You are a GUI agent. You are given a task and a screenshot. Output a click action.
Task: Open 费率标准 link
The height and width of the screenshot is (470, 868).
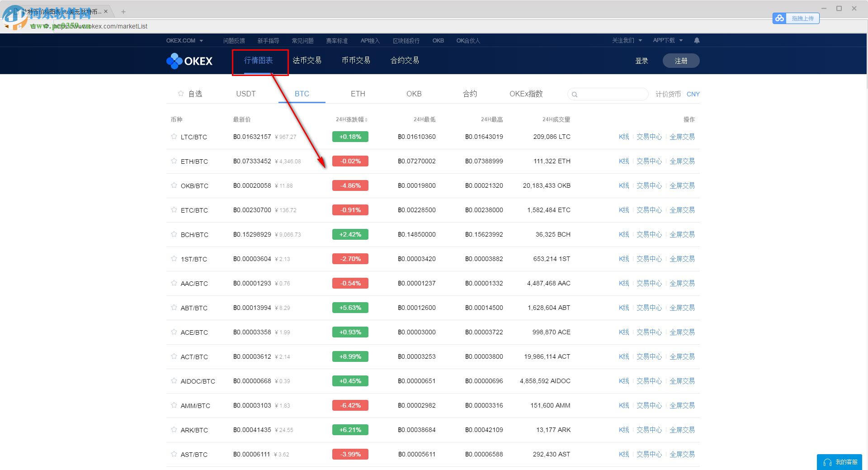(337, 41)
